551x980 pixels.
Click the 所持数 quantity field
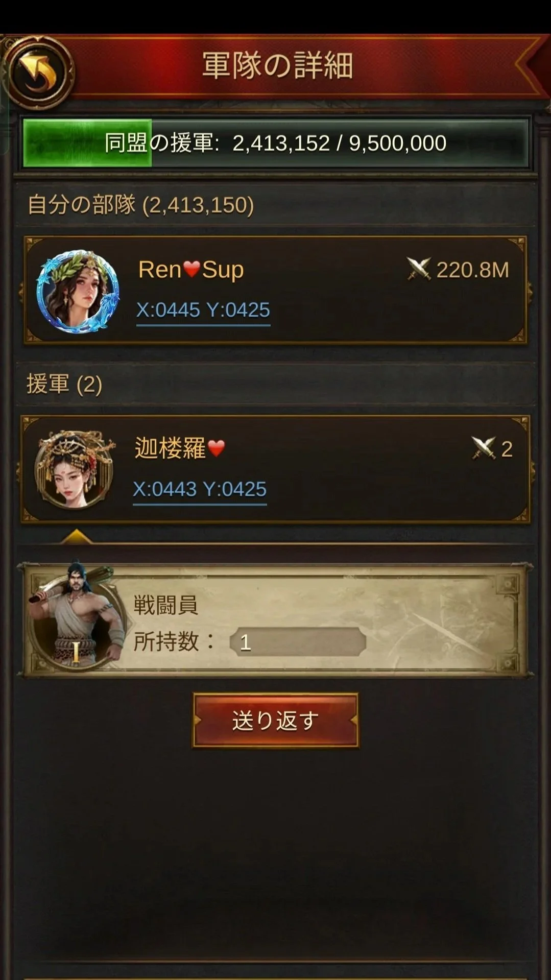(x=298, y=642)
